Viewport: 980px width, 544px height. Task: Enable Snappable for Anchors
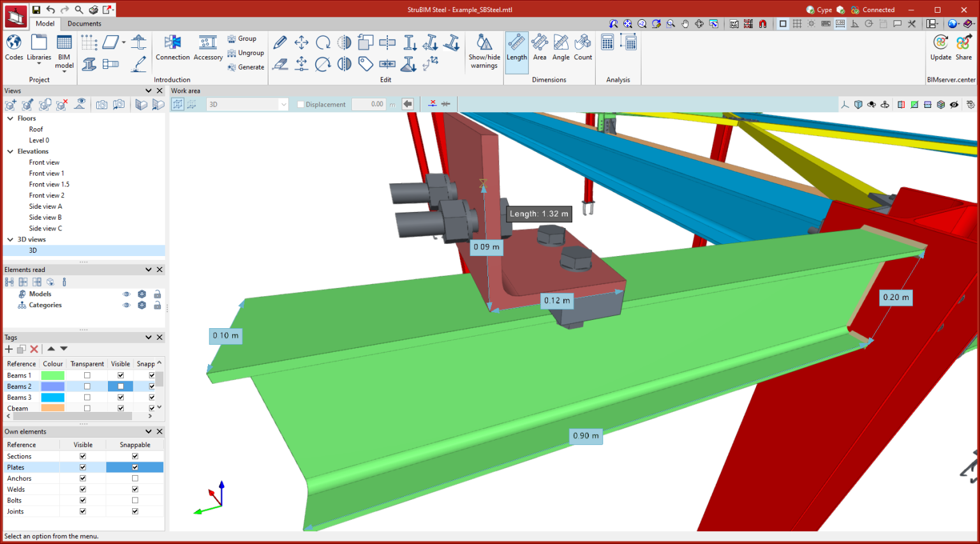(135, 478)
